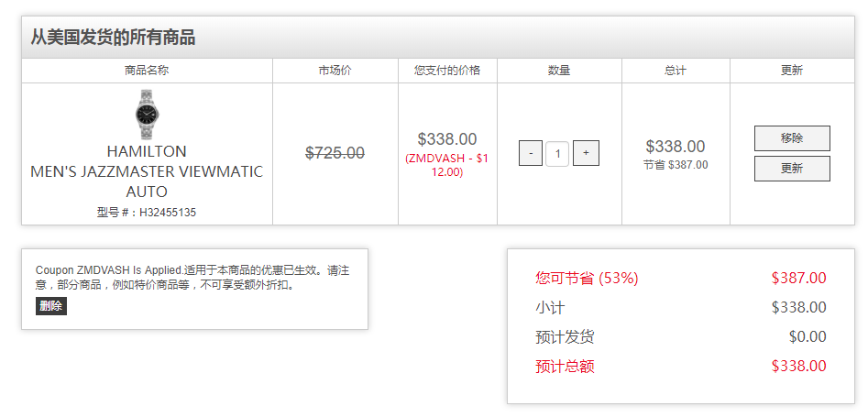
Task: Click the 数量 column header
Action: click(x=559, y=71)
